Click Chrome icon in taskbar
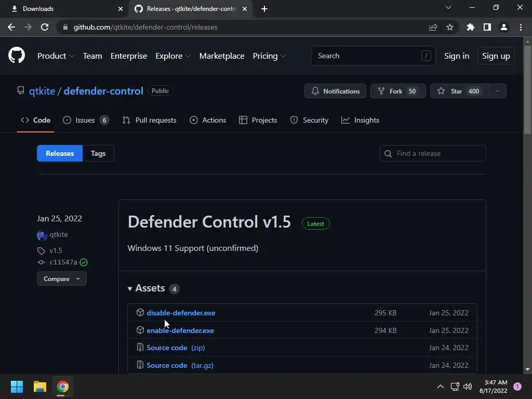The height and width of the screenshot is (399, 532). pyautogui.click(x=63, y=387)
